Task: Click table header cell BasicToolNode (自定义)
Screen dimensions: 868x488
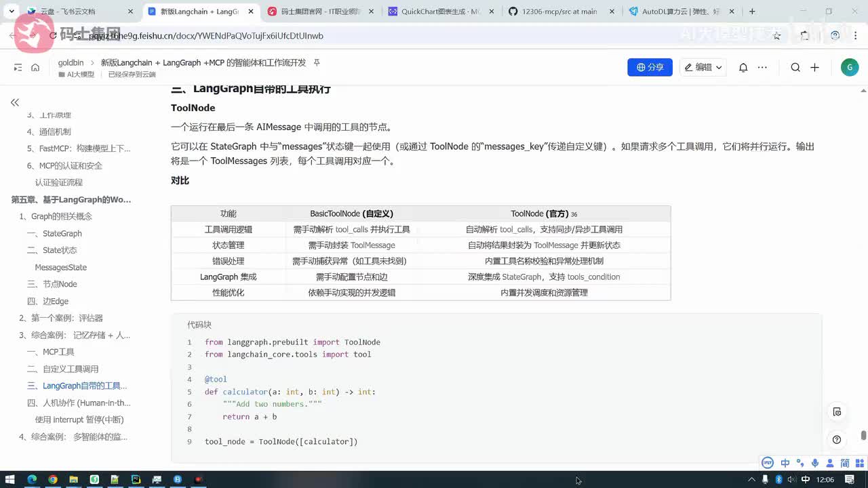Action: [351, 213]
